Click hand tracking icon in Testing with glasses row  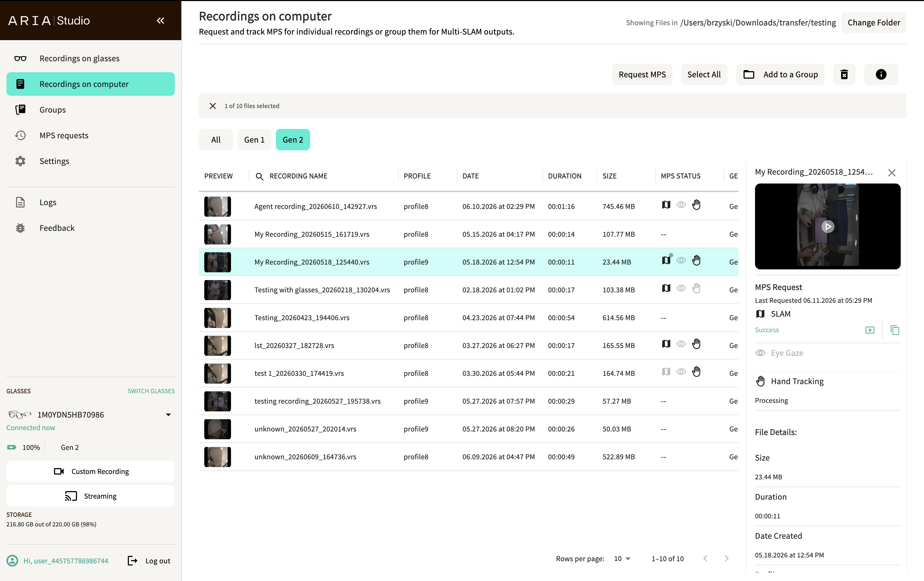click(x=696, y=288)
